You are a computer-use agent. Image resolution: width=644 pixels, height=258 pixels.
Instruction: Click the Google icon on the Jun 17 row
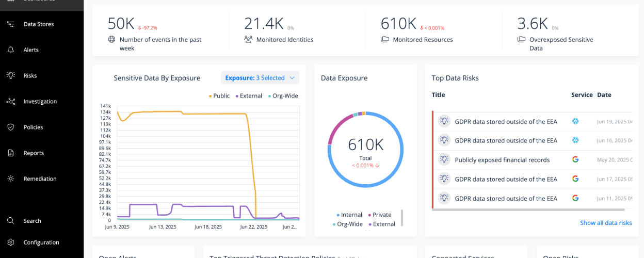575,179
